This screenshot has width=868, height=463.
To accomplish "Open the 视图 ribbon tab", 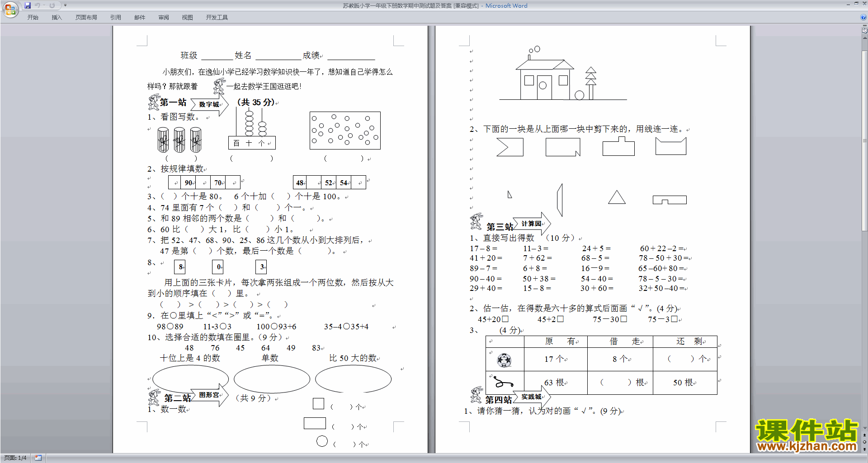I will pos(188,18).
